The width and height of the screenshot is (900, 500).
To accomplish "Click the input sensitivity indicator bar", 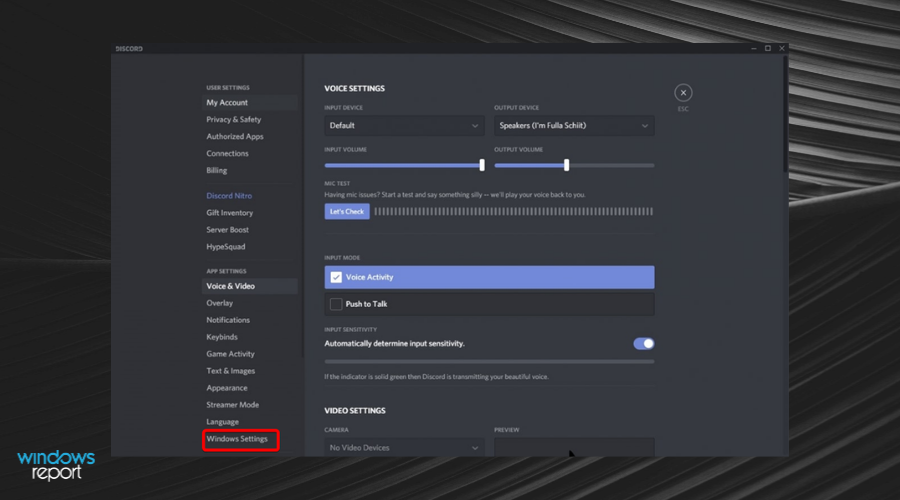I will tap(489, 361).
